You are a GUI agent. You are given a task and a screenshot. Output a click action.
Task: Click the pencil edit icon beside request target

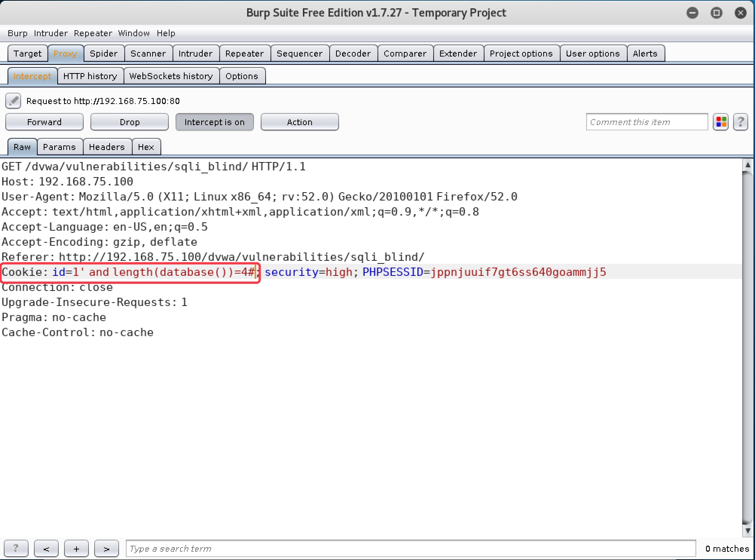pyautogui.click(x=13, y=101)
